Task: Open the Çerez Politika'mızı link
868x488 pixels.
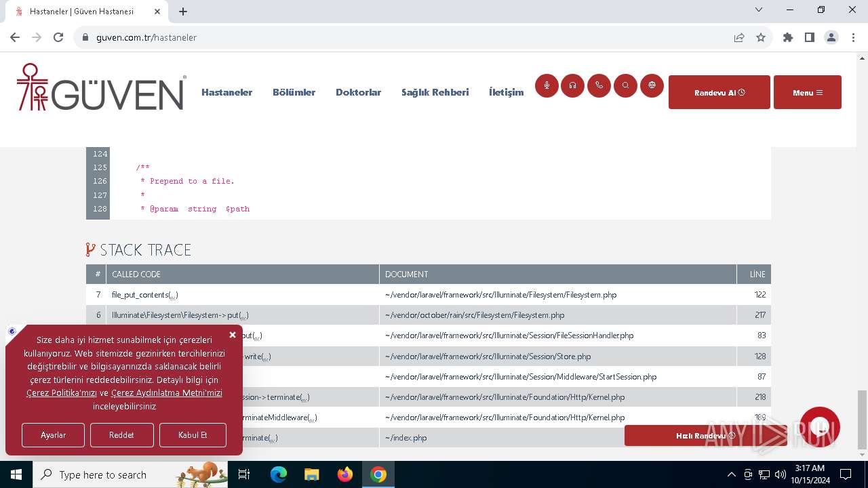Action: pyautogui.click(x=62, y=393)
